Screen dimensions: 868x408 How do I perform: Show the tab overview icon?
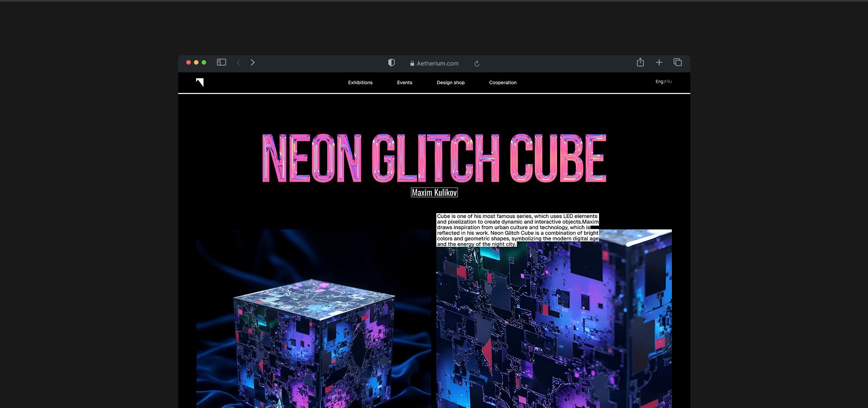[677, 62]
